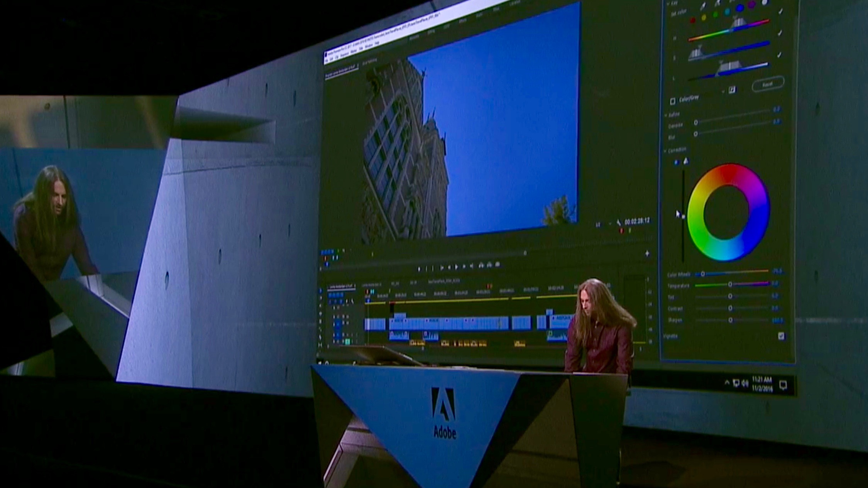Select the long blue video clip
Screen dimensions: 868x488
click(x=448, y=323)
